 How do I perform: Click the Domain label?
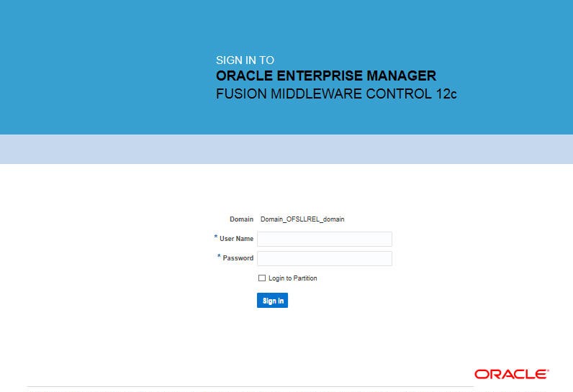point(241,219)
